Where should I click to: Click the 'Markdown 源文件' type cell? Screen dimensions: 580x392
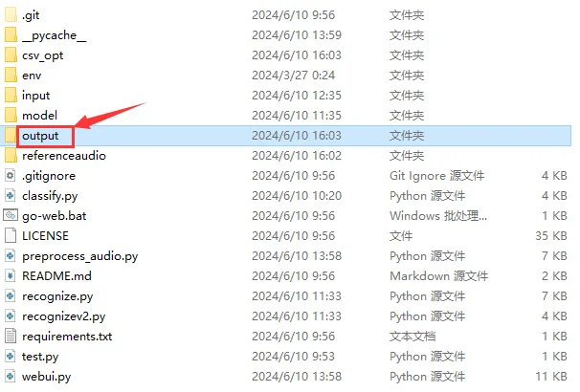(x=439, y=275)
